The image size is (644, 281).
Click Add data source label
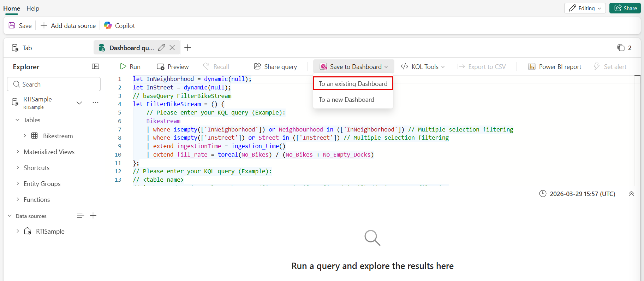73,25
